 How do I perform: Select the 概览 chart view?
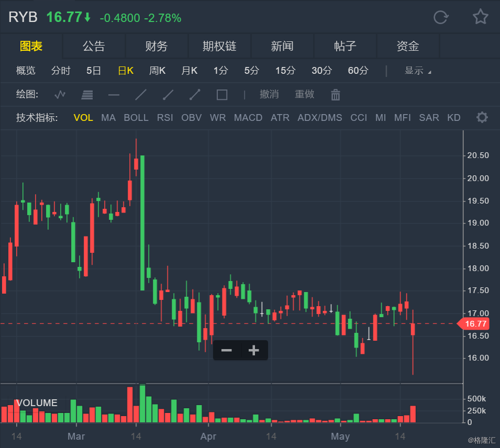click(26, 71)
